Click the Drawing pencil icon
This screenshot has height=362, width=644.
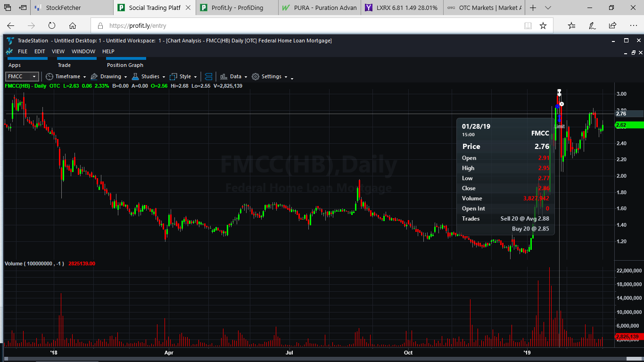pos(94,76)
